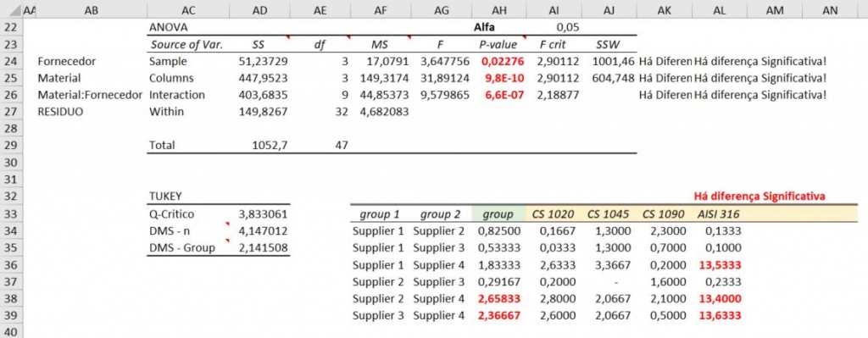
Task: Select row header 29
Action: [x=12, y=146]
